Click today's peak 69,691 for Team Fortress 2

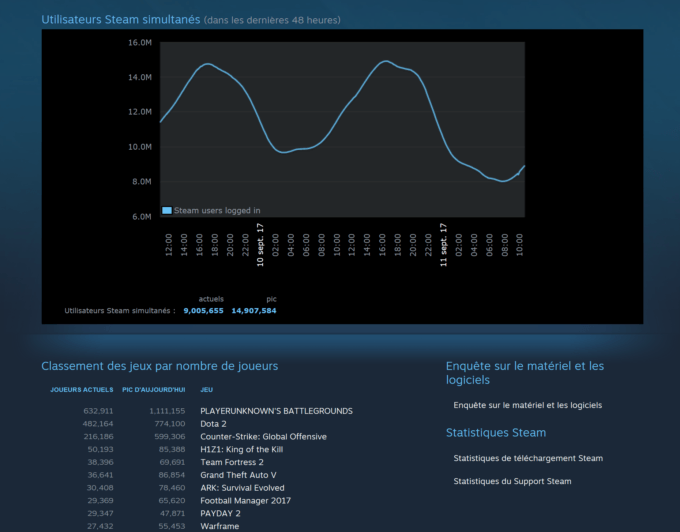tap(172, 462)
